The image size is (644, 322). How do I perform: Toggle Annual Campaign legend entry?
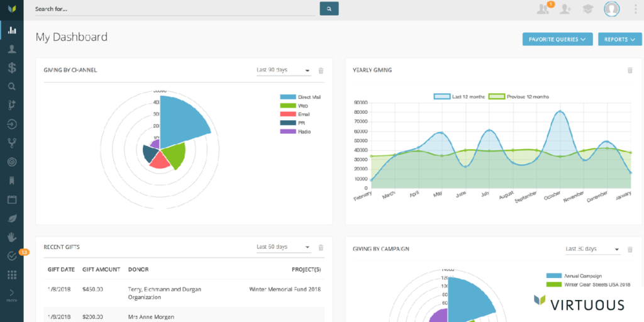pos(574,276)
